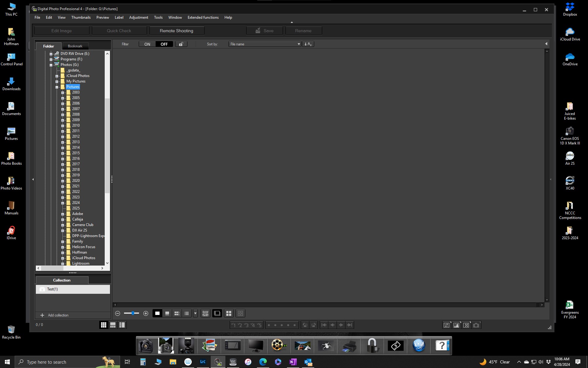This screenshot has height=368, width=588.
Task: Expand the 2024 folder
Action: coord(63,203)
